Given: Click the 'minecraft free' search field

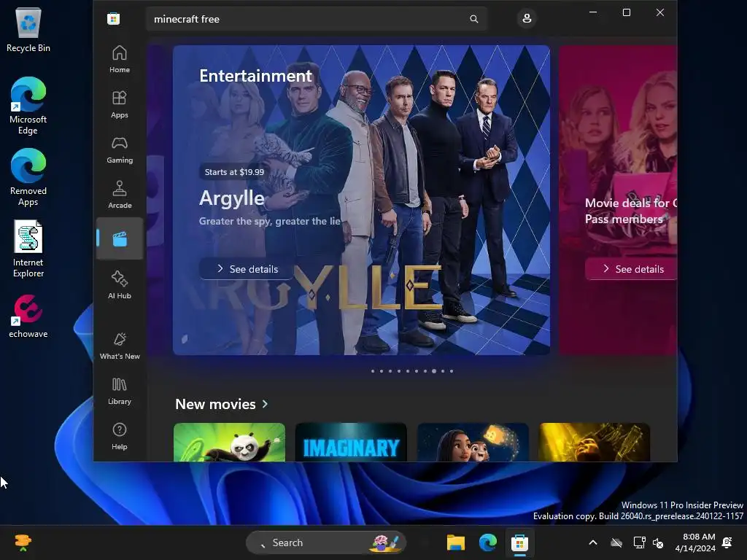Looking at the screenshot, I should pos(317,19).
